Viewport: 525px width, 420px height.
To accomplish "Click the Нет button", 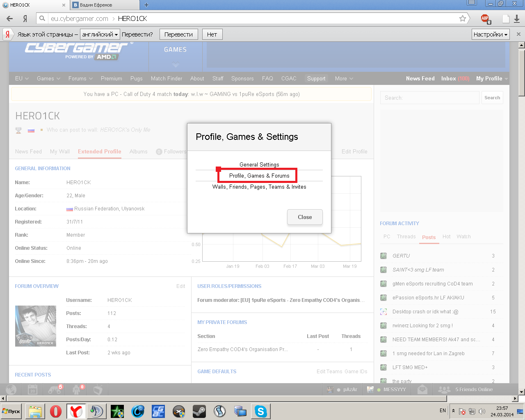I will 212,34.
